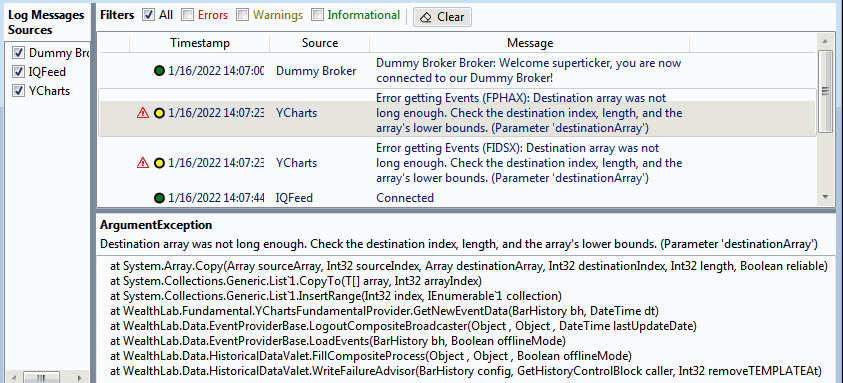The width and height of the screenshot is (843, 383).
Task: Click the List InsertRange stack trace line
Action: (x=335, y=296)
